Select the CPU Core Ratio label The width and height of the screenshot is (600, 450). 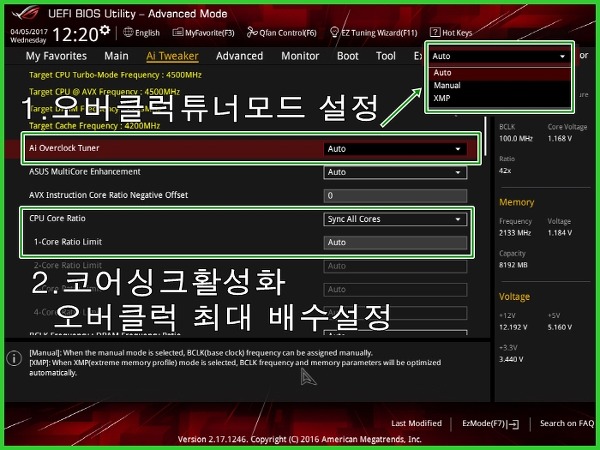[x=57, y=218]
